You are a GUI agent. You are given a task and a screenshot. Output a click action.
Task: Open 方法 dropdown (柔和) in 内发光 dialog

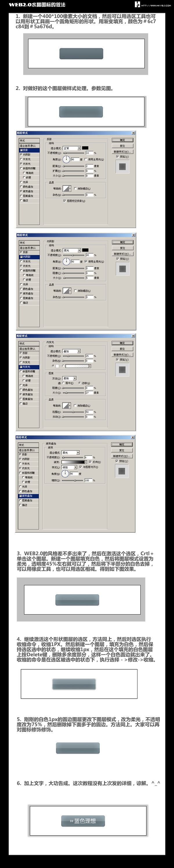click(70, 378)
